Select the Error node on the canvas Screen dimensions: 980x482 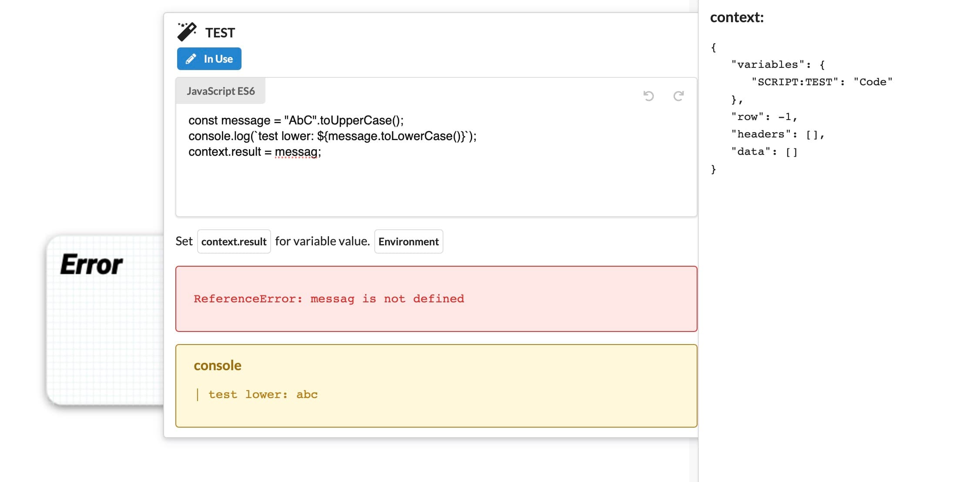(x=91, y=263)
